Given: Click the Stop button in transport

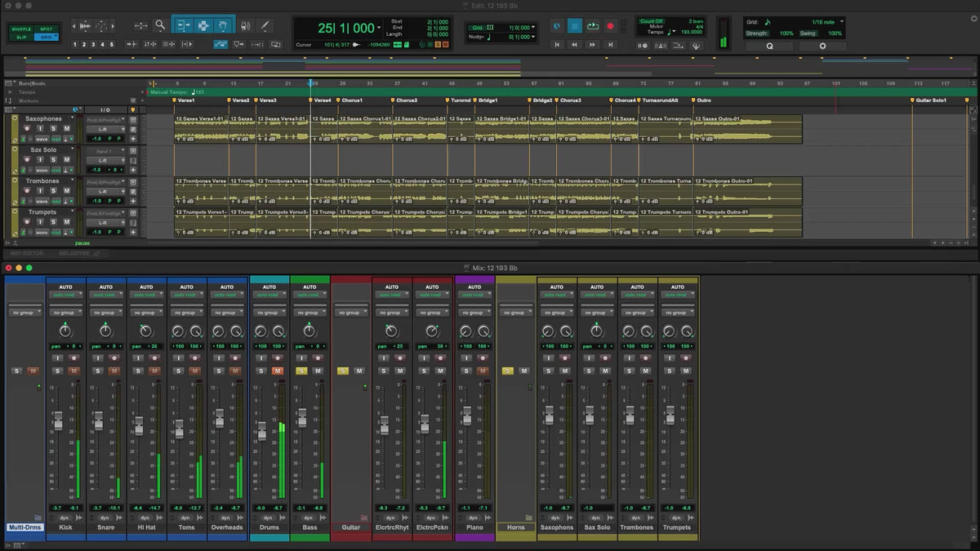Looking at the screenshot, I should pyautogui.click(x=574, y=26).
